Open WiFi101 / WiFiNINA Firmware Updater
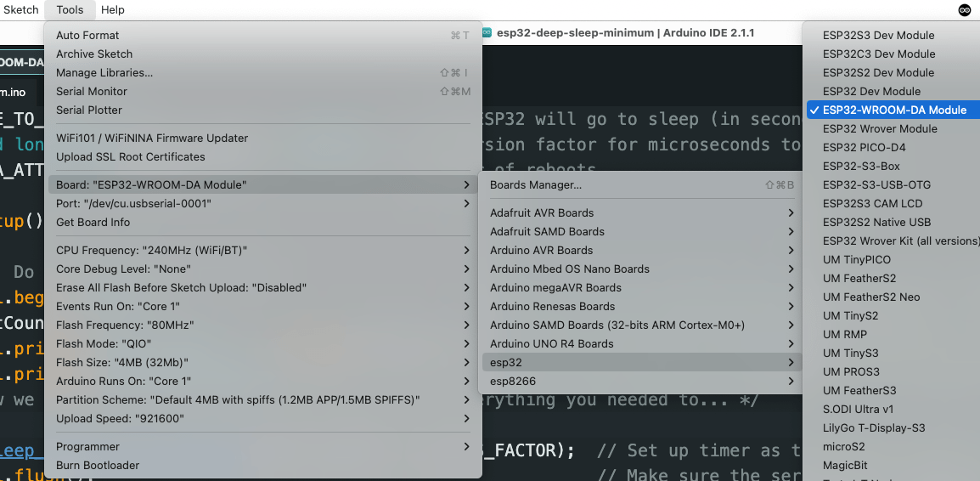The image size is (980, 481). [263, 139]
